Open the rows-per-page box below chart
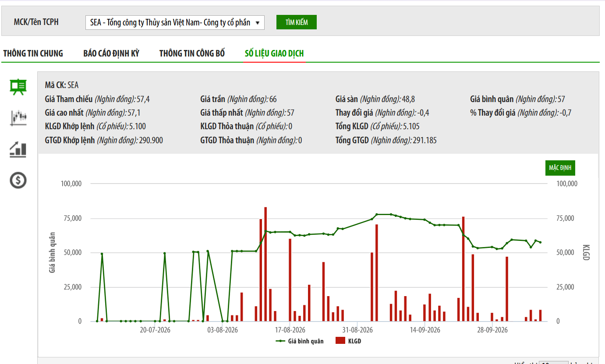605x364 pixels. click(x=553, y=363)
